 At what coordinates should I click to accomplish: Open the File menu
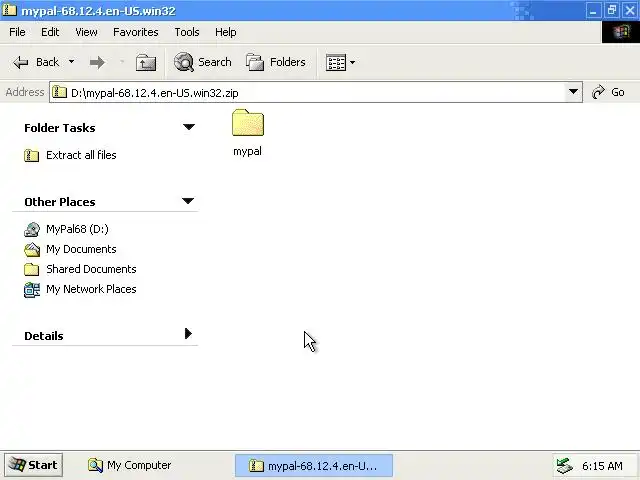point(17,32)
